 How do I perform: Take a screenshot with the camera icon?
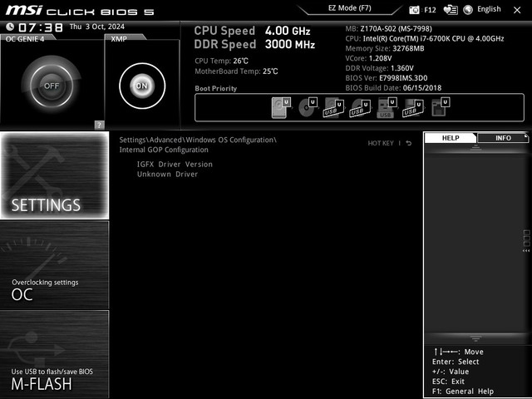[x=414, y=10]
